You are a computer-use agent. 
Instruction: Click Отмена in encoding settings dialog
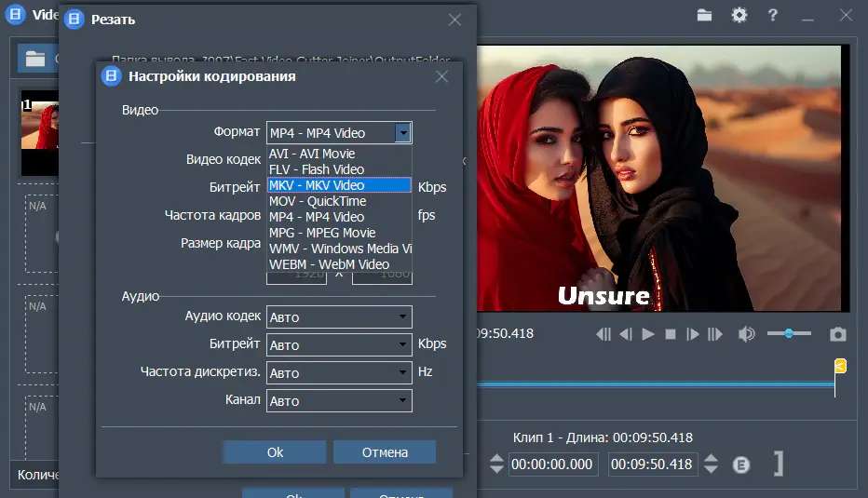click(x=385, y=452)
